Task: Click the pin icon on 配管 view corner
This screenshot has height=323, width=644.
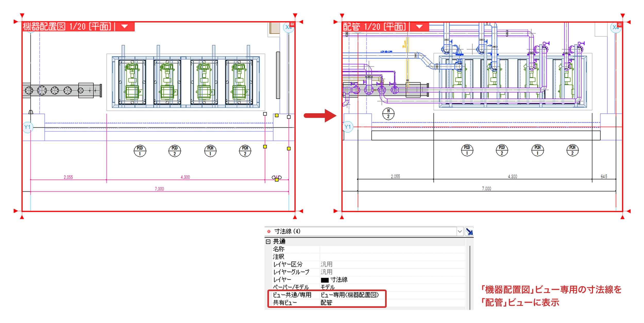Action: point(620,24)
